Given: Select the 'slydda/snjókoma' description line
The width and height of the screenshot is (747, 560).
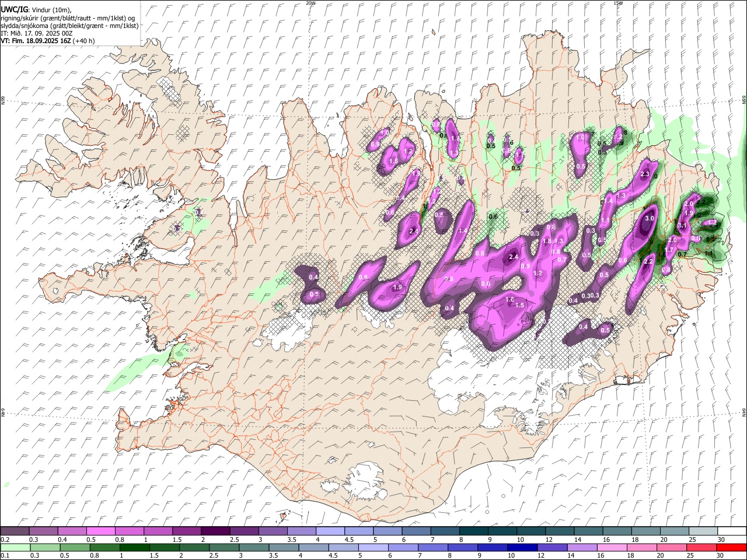Looking at the screenshot, I should click(x=69, y=26).
